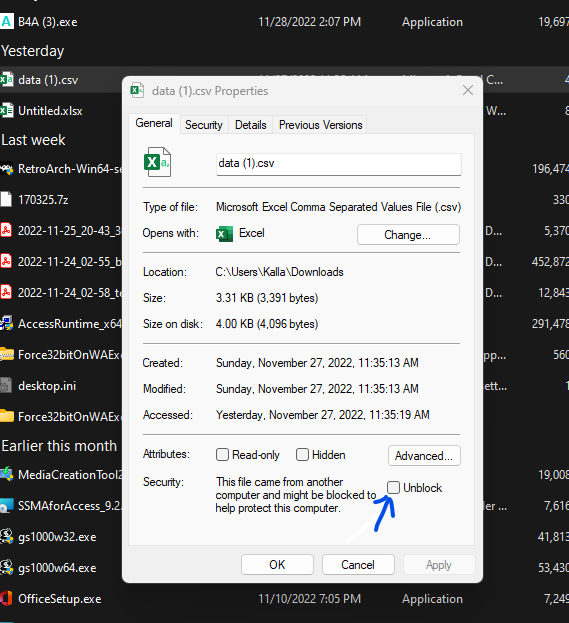This screenshot has width=569, height=623.
Task: Click the PDF icon for 2022-11-24_02-58 file
Action: pos(6,292)
